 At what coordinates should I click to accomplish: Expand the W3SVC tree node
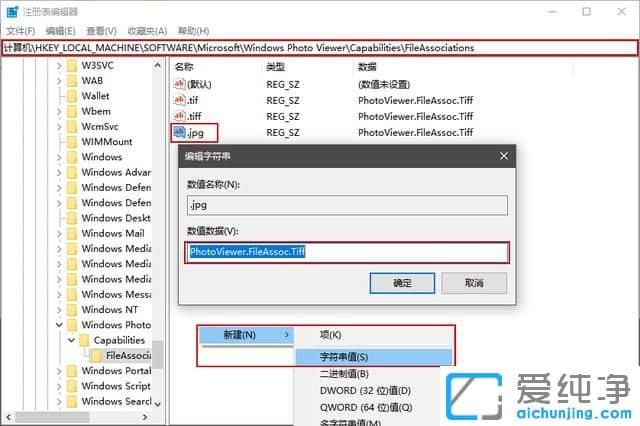coord(59,66)
